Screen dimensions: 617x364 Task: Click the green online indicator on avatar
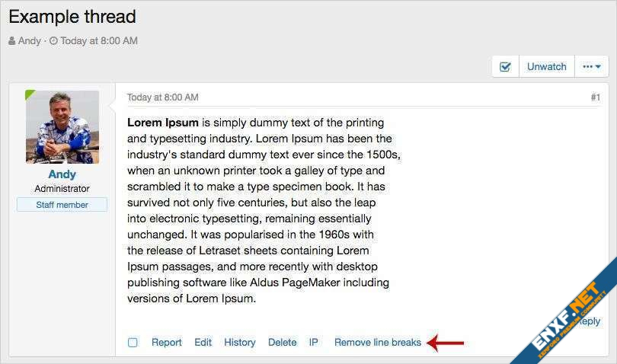coord(29,94)
